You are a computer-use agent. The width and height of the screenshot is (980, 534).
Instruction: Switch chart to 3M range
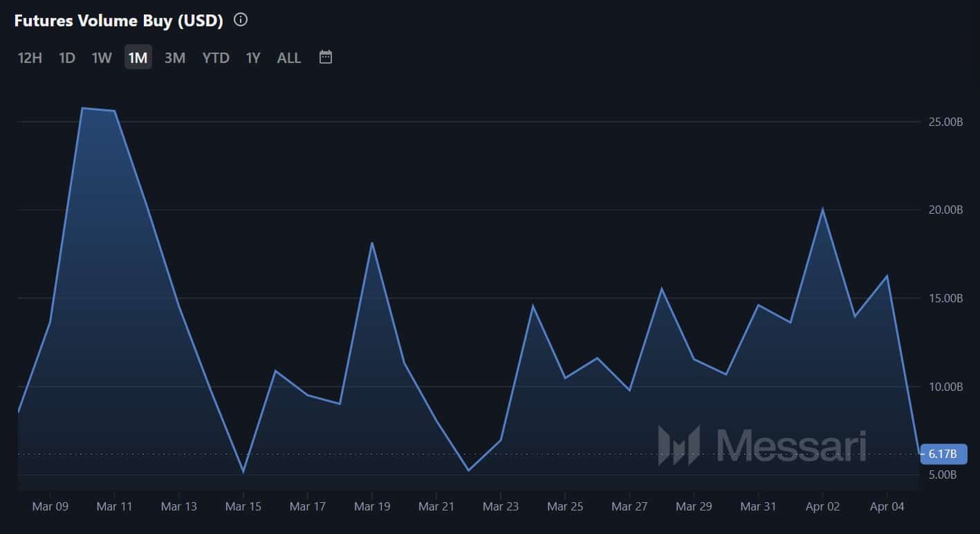point(175,58)
